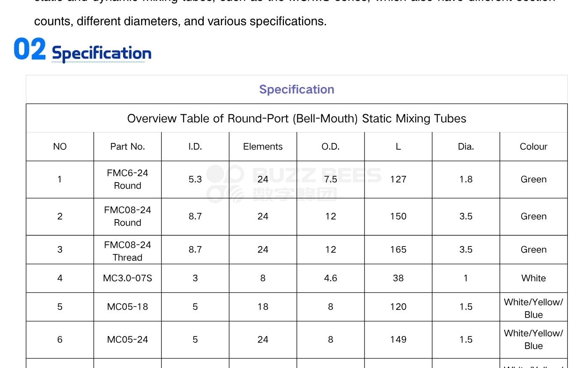This screenshot has width=588, height=368.
Task: Click the 5.3 inner diameter cell
Action: [195, 180]
